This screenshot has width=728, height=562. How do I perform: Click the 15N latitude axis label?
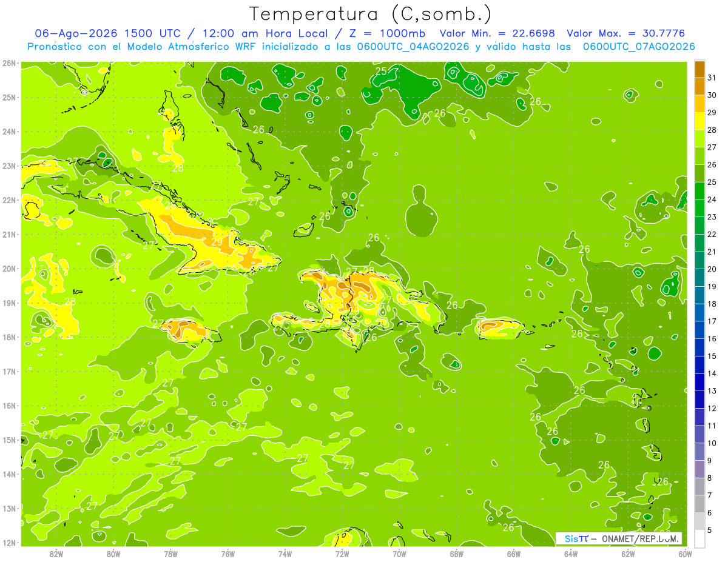click(9, 440)
